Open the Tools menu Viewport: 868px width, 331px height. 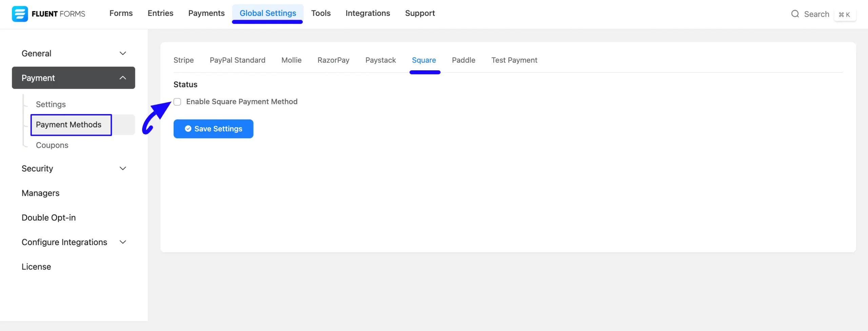321,13
